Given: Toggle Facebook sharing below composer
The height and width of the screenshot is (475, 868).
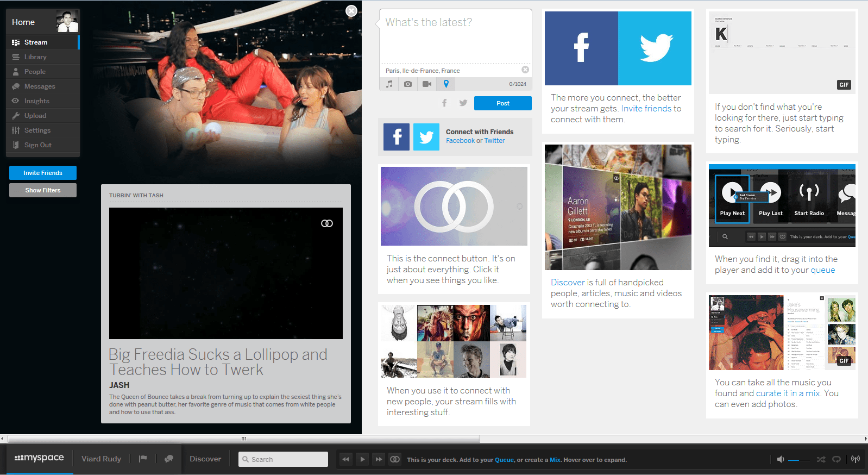Looking at the screenshot, I should coord(444,103).
